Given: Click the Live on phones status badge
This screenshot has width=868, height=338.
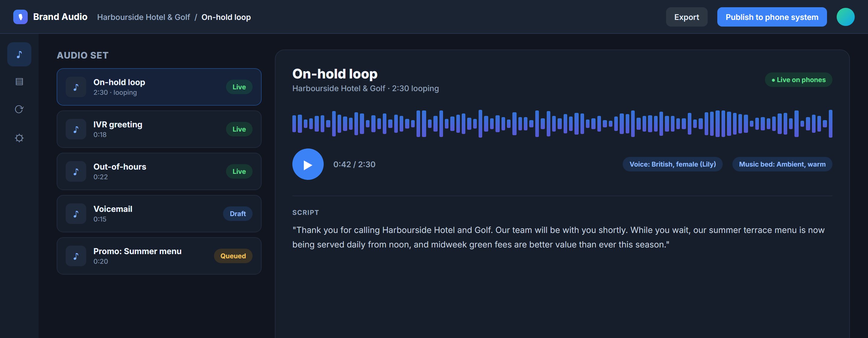Looking at the screenshot, I should coord(798,80).
